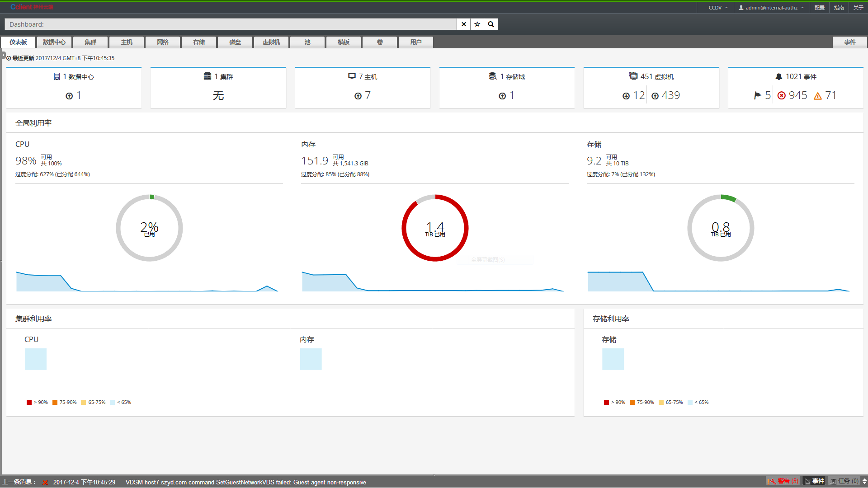Image resolution: width=868 pixels, height=488 pixels.
Task: Open the admin@internal-authz user dropdown
Action: [x=771, y=8]
